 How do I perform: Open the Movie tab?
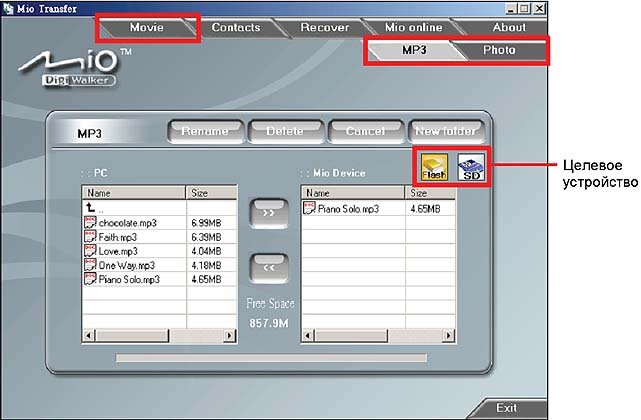[x=147, y=27]
